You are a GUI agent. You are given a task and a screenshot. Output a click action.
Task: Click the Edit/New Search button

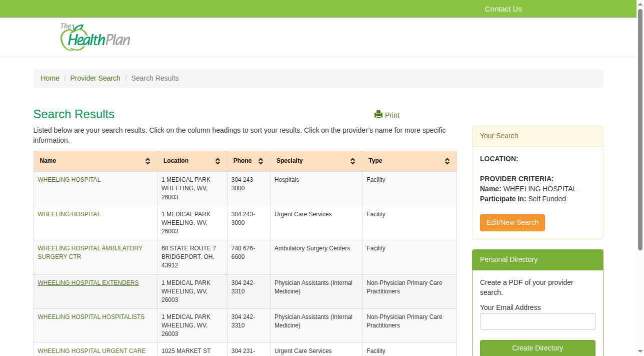(x=512, y=223)
